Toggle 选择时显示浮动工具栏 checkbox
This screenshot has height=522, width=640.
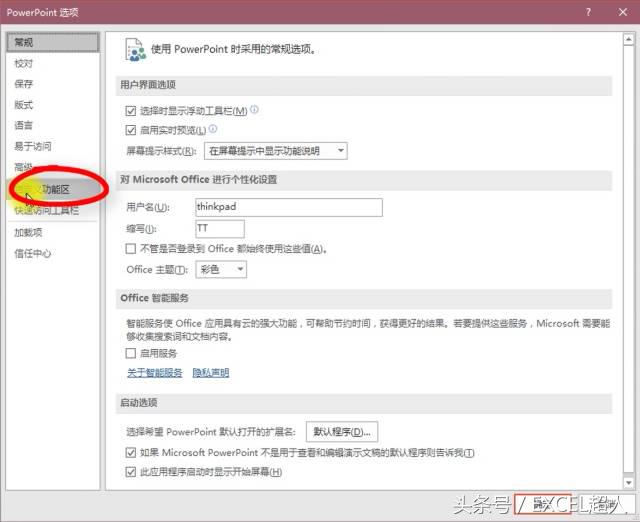(131, 111)
